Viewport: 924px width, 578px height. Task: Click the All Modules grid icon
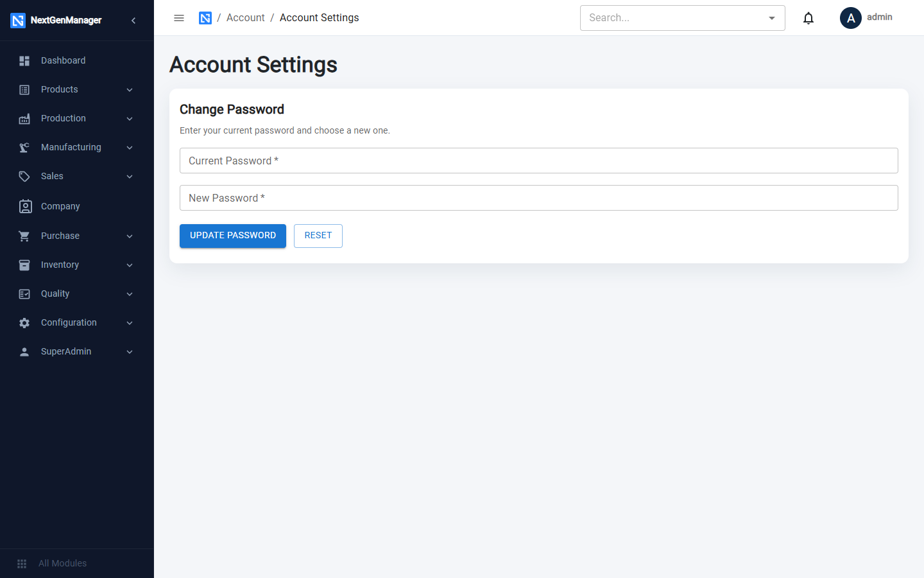click(22, 564)
